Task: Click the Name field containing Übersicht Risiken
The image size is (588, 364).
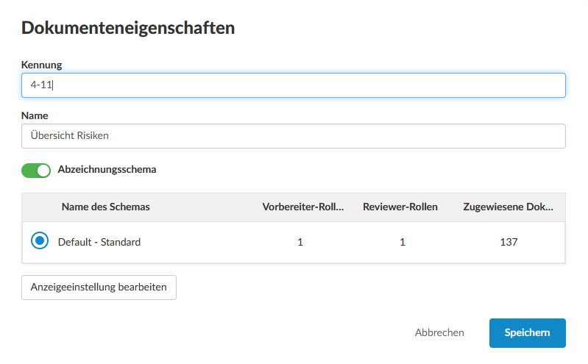Action: click(293, 136)
